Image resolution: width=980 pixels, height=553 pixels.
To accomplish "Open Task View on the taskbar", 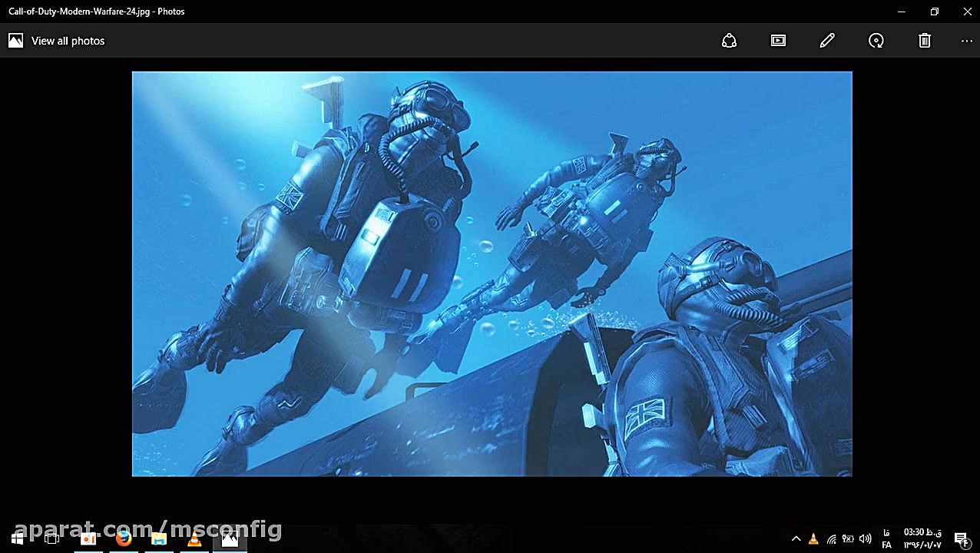I will tap(51, 538).
